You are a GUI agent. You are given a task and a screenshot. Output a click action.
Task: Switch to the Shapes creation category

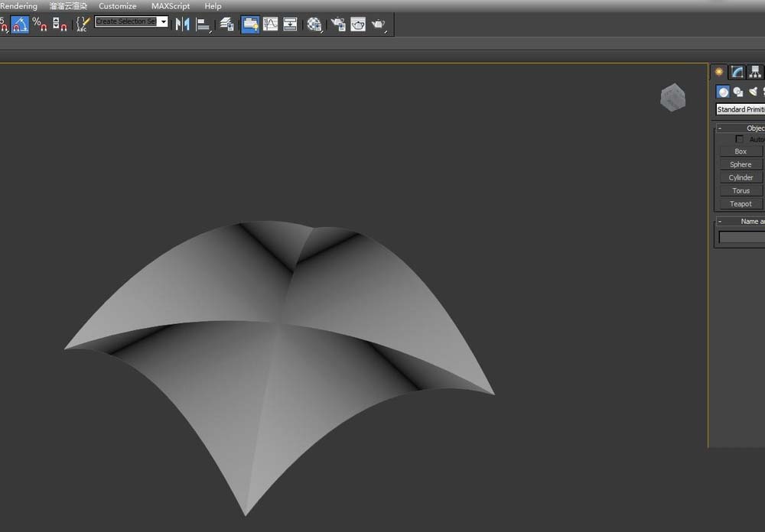[x=737, y=91]
